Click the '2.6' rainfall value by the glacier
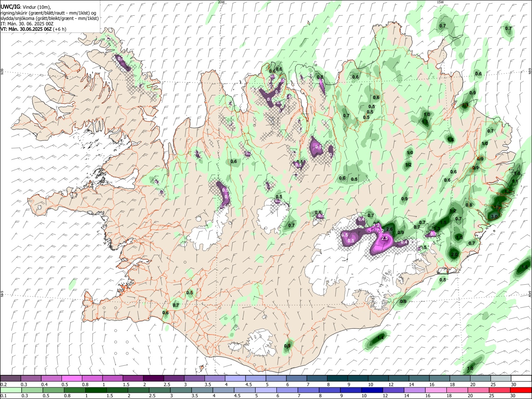The width and height of the screenshot is (532, 399). click(x=390, y=229)
